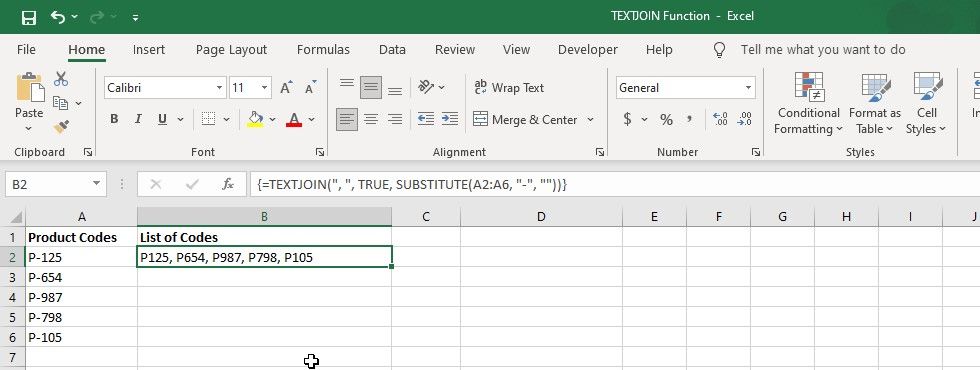Expand the Copy options arrow
The height and width of the screenshot is (370, 980).
[78, 103]
